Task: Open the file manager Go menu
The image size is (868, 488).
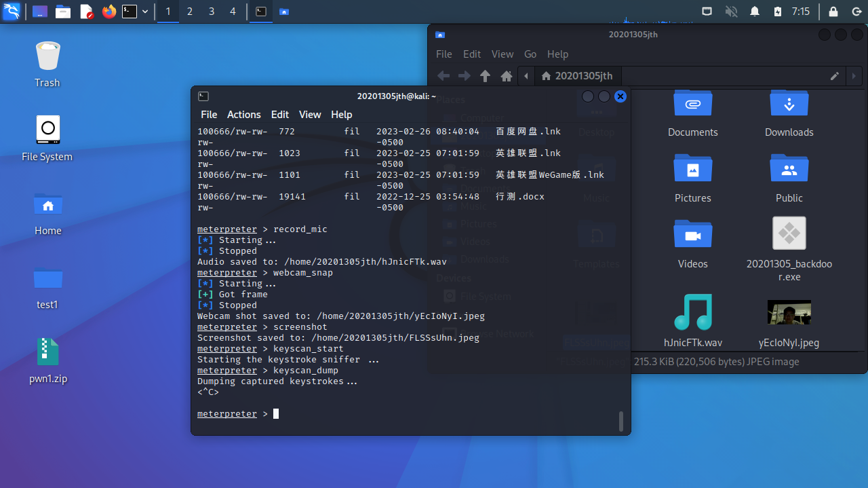Action: [x=530, y=54]
